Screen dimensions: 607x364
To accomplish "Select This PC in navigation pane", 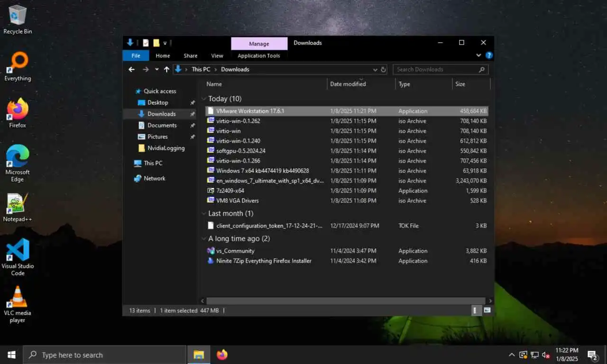I will [x=153, y=163].
